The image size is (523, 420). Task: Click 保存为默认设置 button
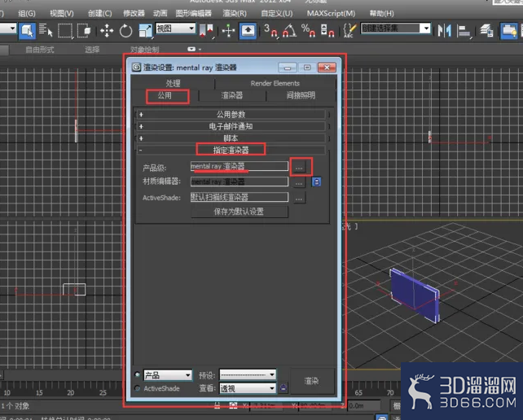(x=240, y=212)
